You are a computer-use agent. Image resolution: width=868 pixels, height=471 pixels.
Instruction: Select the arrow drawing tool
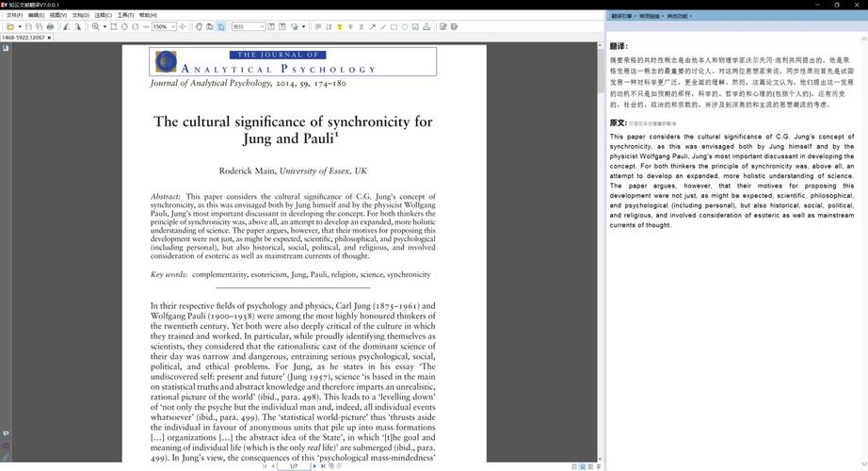pyautogui.click(x=372, y=26)
